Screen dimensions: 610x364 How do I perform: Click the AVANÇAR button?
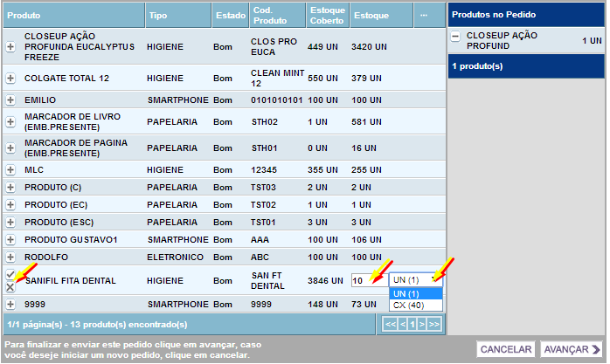pos(572,349)
